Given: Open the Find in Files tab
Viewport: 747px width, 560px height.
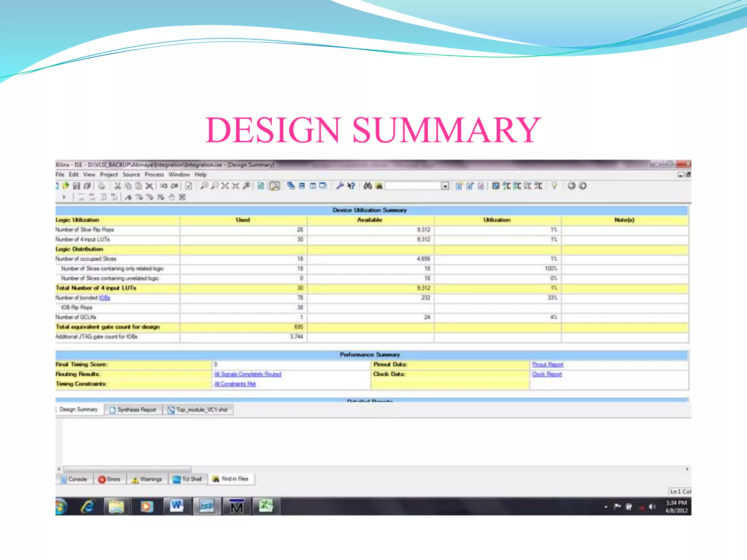Looking at the screenshot, I should click(x=231, y=479).
